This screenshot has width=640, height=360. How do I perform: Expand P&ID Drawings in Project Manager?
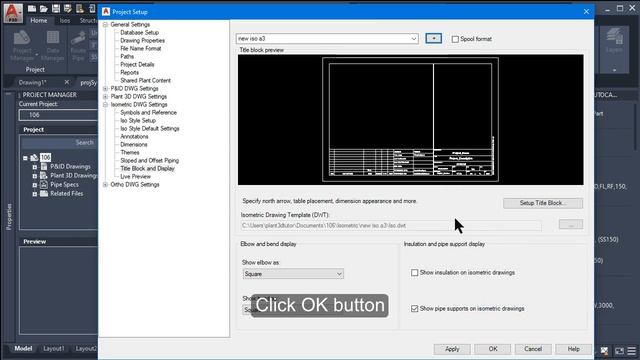click(x=35, y=167)
